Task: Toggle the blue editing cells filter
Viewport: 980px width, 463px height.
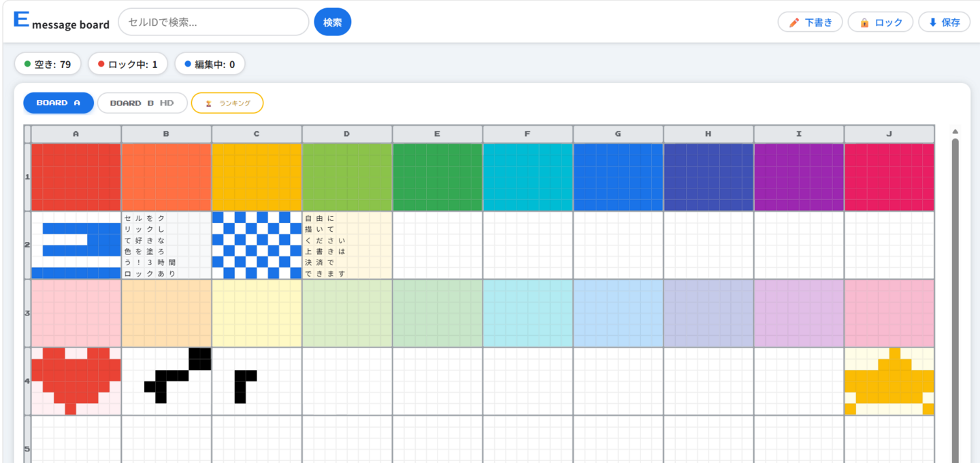Action: pos(210,65)
